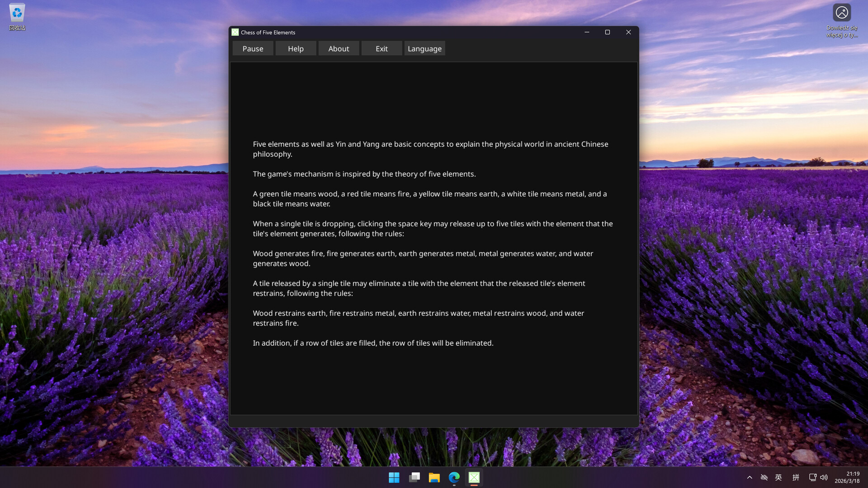Open the Language selector
This screenshot has width=868, height=488.
pos(425,48)
